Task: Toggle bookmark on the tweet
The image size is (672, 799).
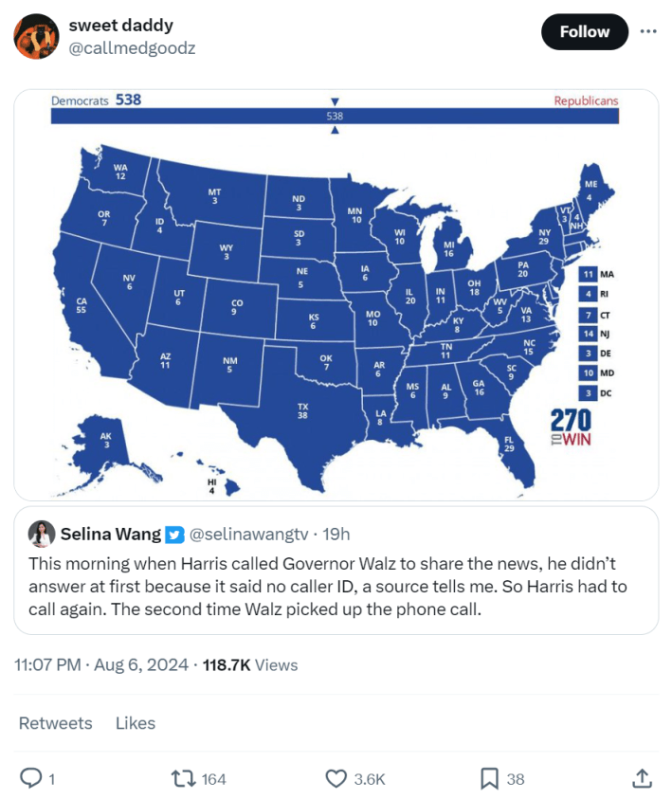Action: click(x=489, y=777)
